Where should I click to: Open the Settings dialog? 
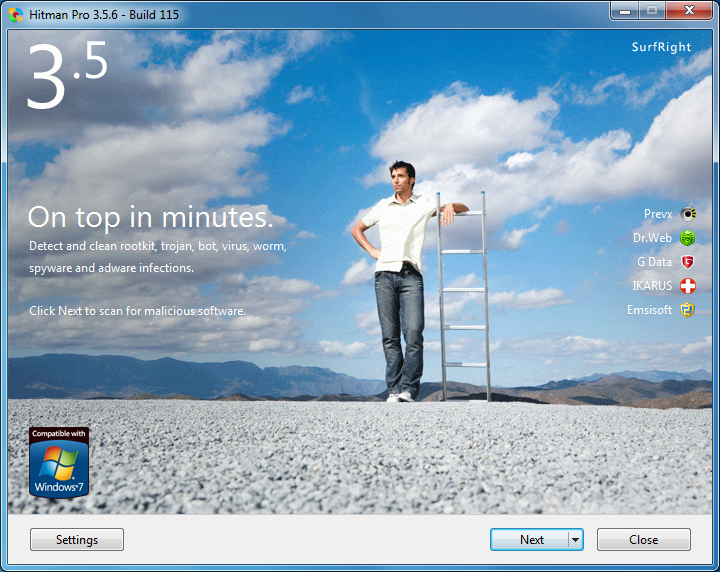(x=77, y=539)
